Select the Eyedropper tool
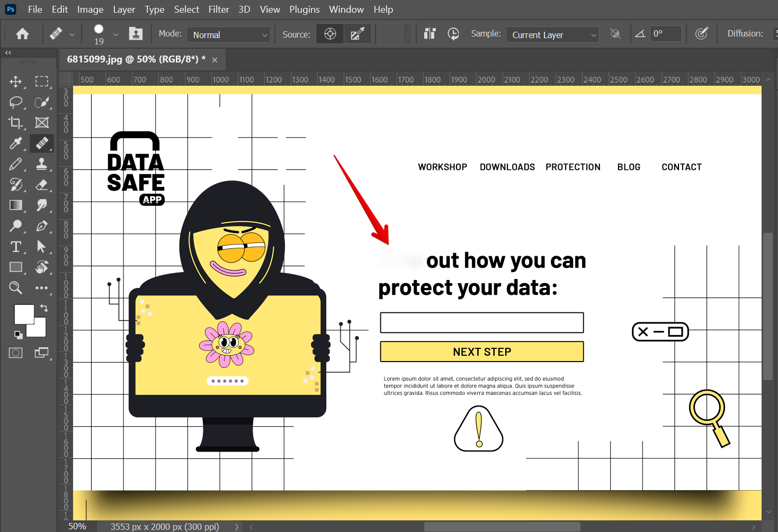Screen dimensions: 778x532 (16, 143)
